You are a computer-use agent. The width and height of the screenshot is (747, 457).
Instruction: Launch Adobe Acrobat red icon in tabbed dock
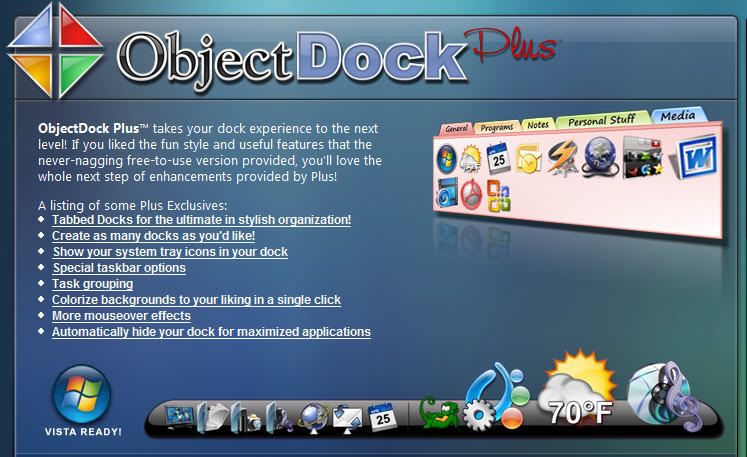click(471, 194)
